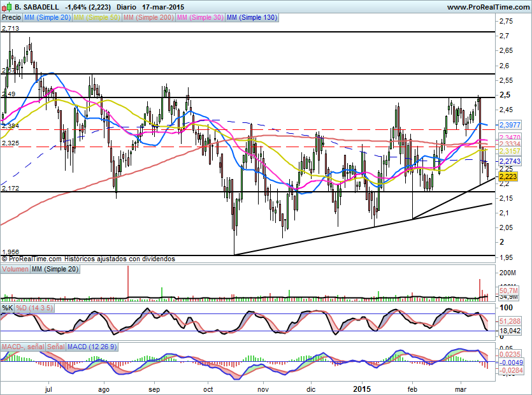Select the dark-blue MM (Simple 130) label

click(x=252, y=17)
